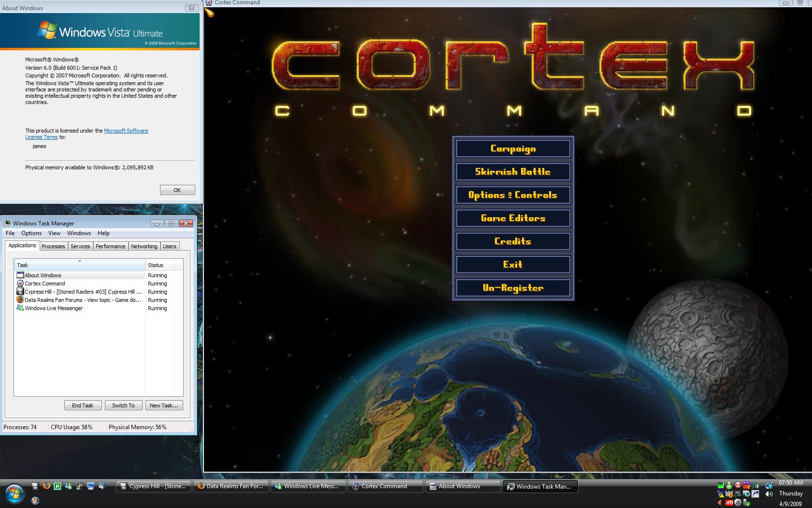
Task: Click the Show Desktop Quick Launch icon
Action: (90, 486)
